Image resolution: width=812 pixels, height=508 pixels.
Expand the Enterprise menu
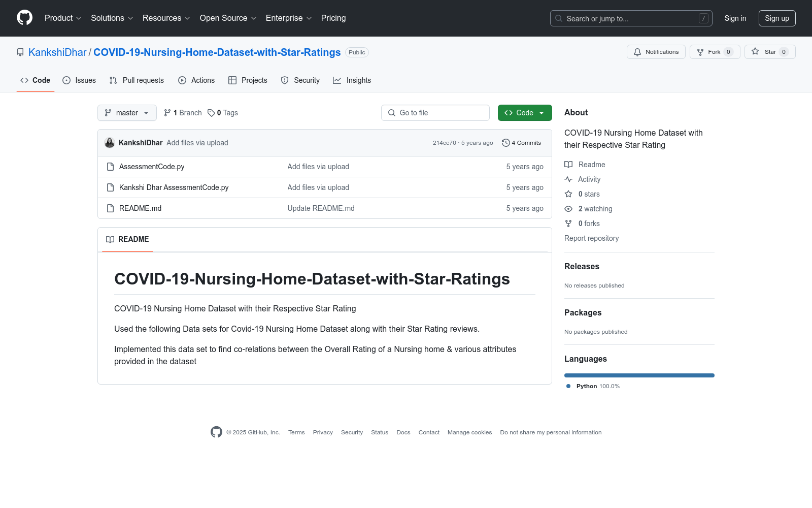[289, 18]
